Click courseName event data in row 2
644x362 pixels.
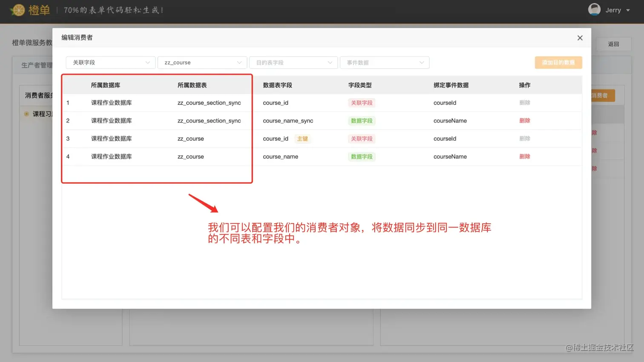point(450,121)
